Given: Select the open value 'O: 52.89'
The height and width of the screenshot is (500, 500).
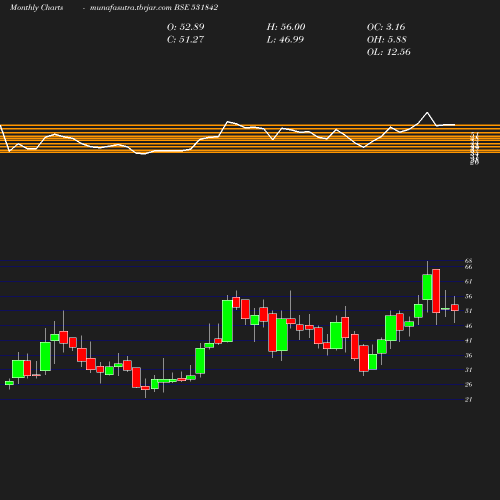Looking at the screenshot, I should [185, 27].
